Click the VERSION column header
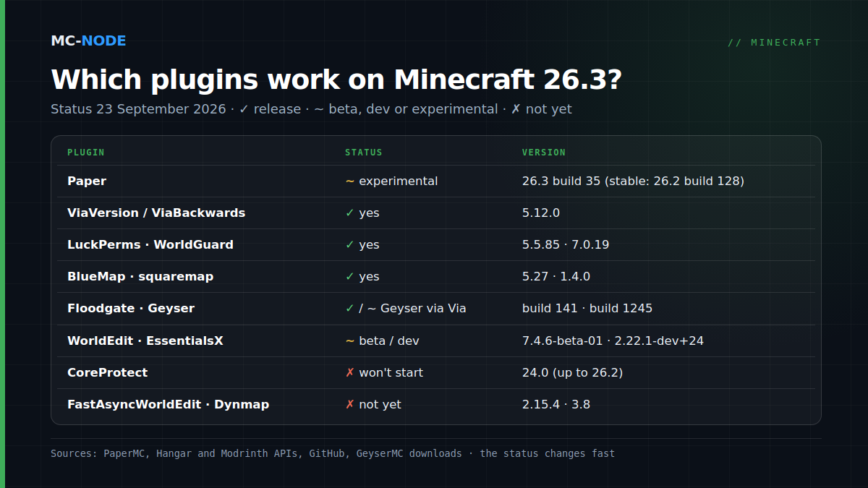The height and width of the screenshot is (488, 868). pos(544,153)
